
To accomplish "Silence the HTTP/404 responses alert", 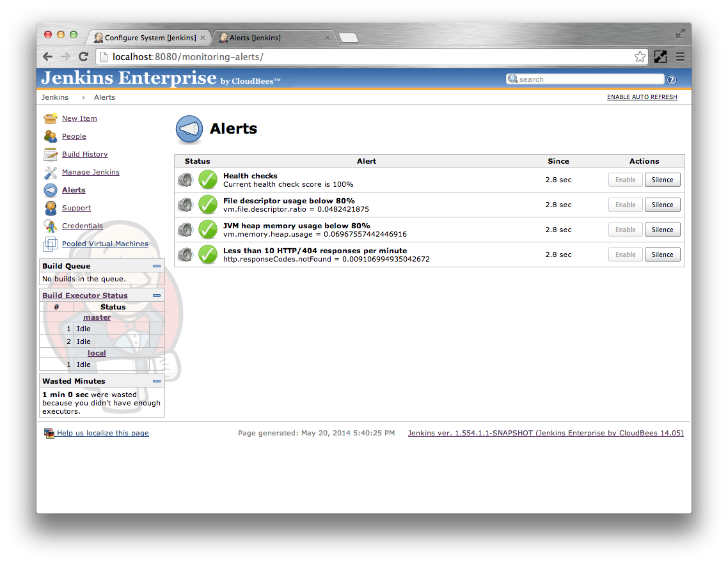I will pyautogui.click(x=662, y=255).
